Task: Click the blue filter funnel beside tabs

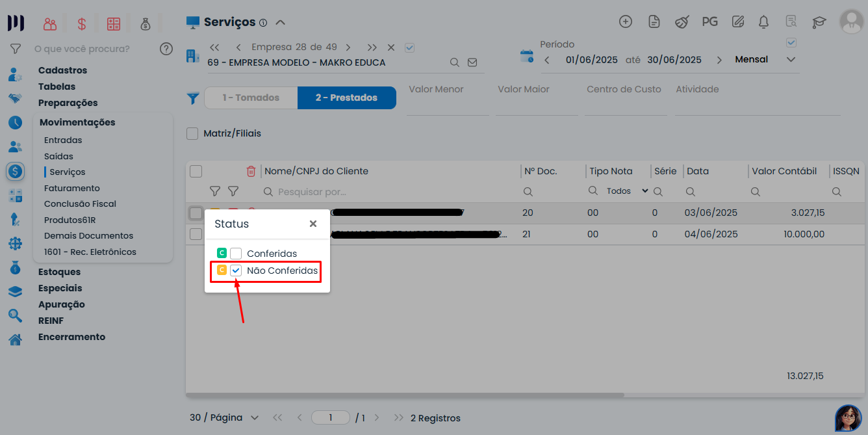Action: point(193,98)
